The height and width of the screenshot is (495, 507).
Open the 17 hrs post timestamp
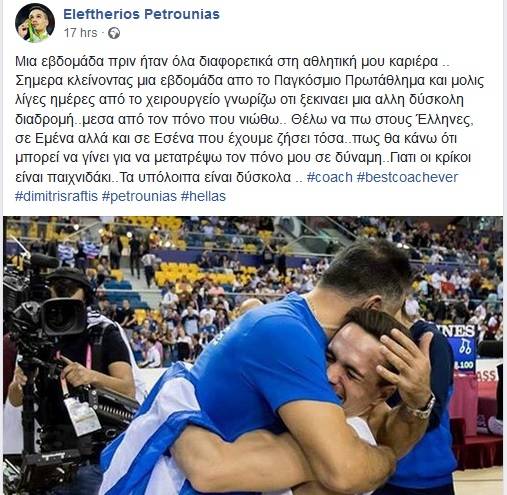coord(80,33)
